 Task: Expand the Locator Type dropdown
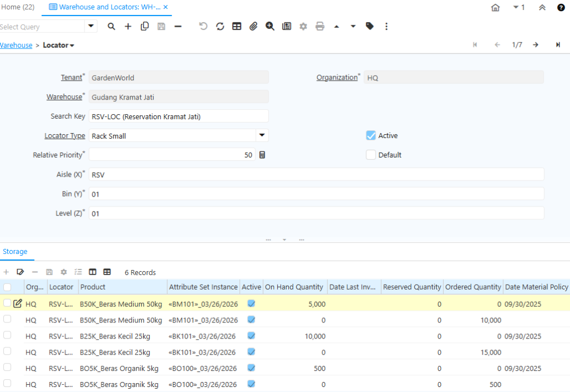coord(262,135)
